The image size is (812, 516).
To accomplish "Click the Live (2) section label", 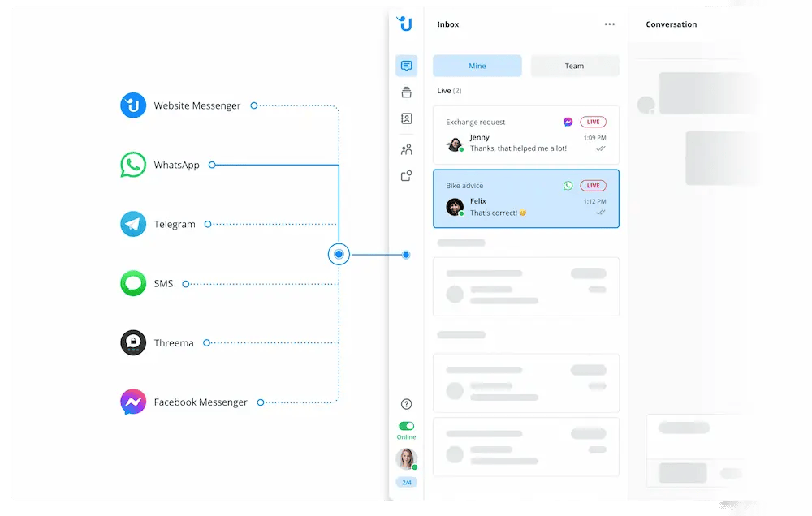I will [449, 91].
